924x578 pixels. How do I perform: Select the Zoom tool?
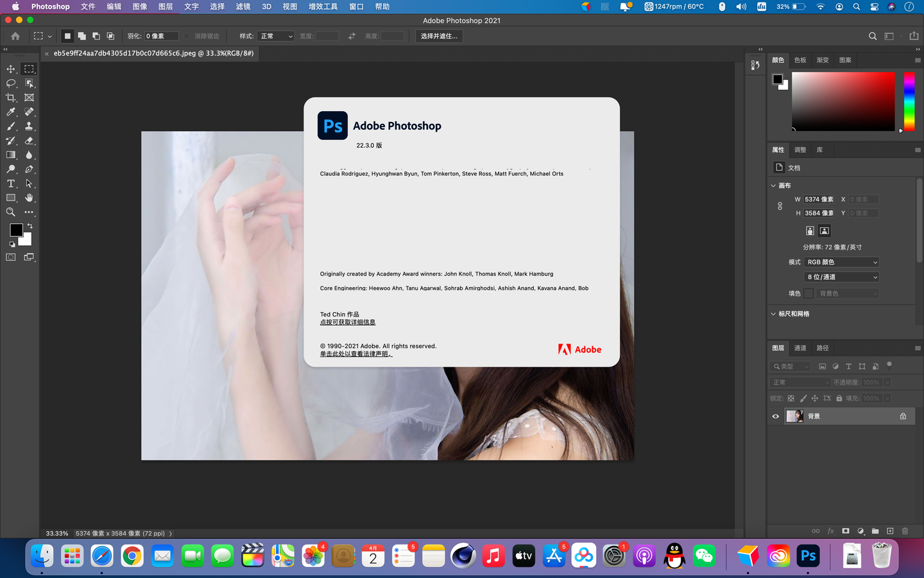[x=11, y=212]
